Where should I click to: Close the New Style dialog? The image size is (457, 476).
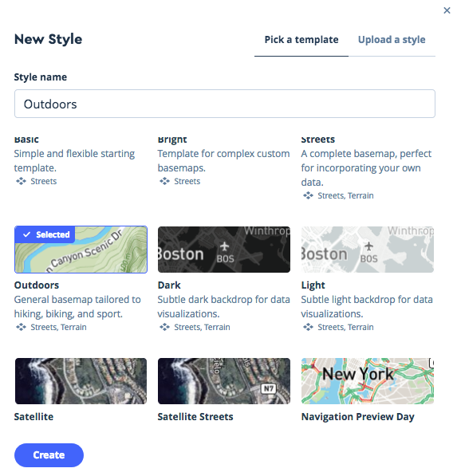point(447,10)
